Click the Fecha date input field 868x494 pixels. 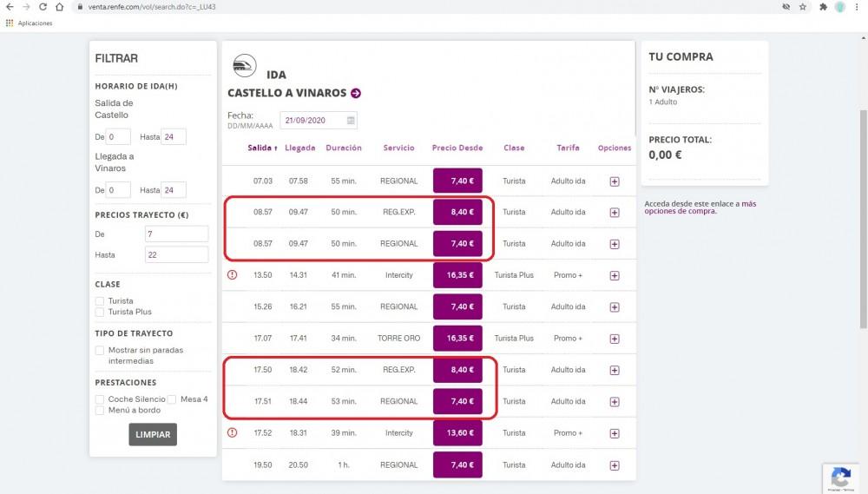[311, 121]
